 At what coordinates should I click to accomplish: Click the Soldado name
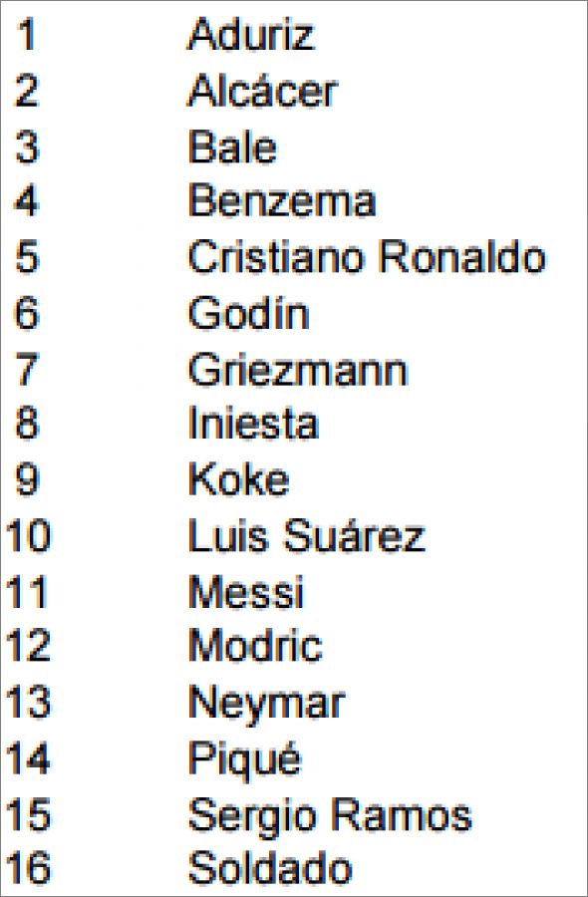pos(270,868)
